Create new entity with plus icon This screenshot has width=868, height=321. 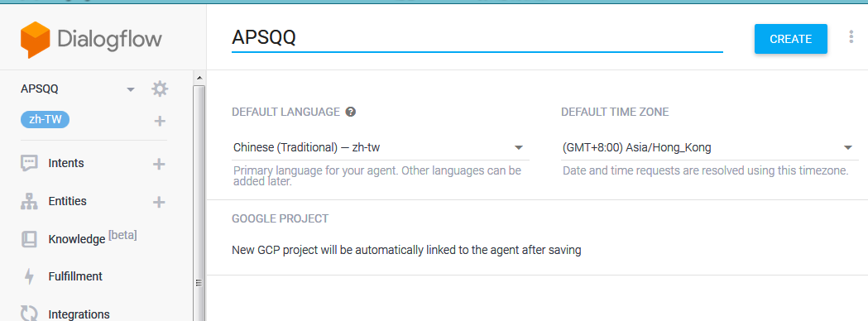coord(159,202)
